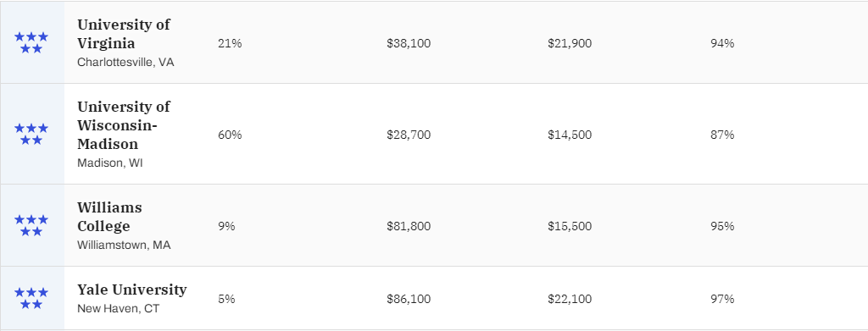The image size is (868, 331).
Task: Open the University of Virginia link
Action: (x=124, y=34)
